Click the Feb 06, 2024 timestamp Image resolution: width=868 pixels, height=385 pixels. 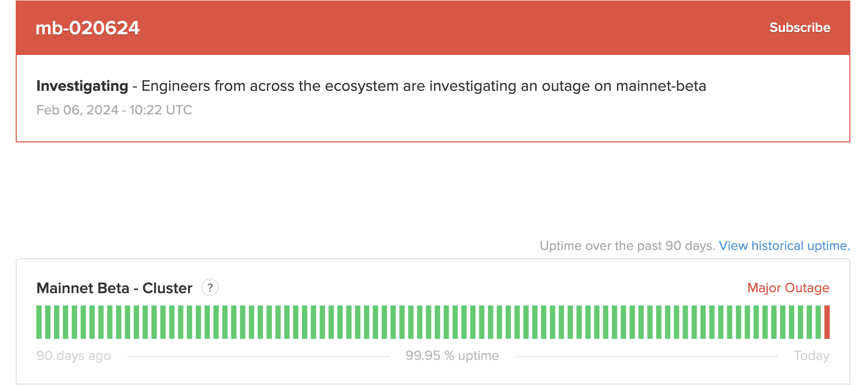(114, 110)
